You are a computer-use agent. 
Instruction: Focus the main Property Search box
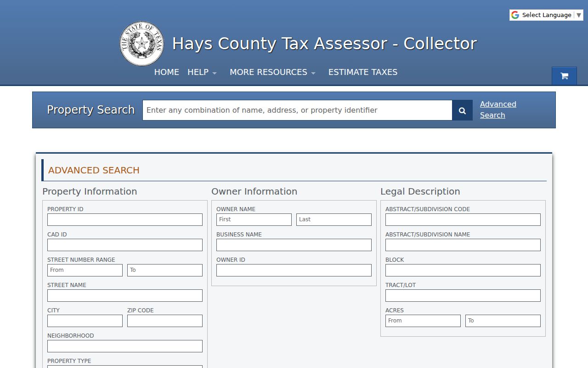coord(297,110)
